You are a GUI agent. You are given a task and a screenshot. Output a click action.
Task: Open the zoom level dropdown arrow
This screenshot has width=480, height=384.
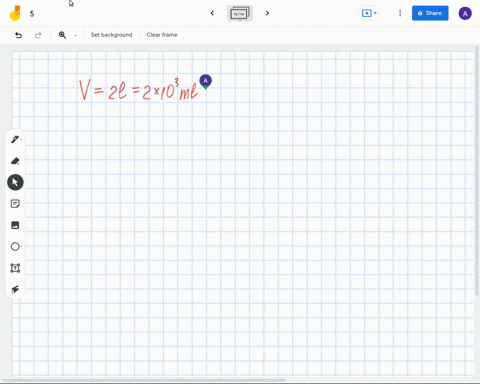pyautogui.click(x=75, y=35)
